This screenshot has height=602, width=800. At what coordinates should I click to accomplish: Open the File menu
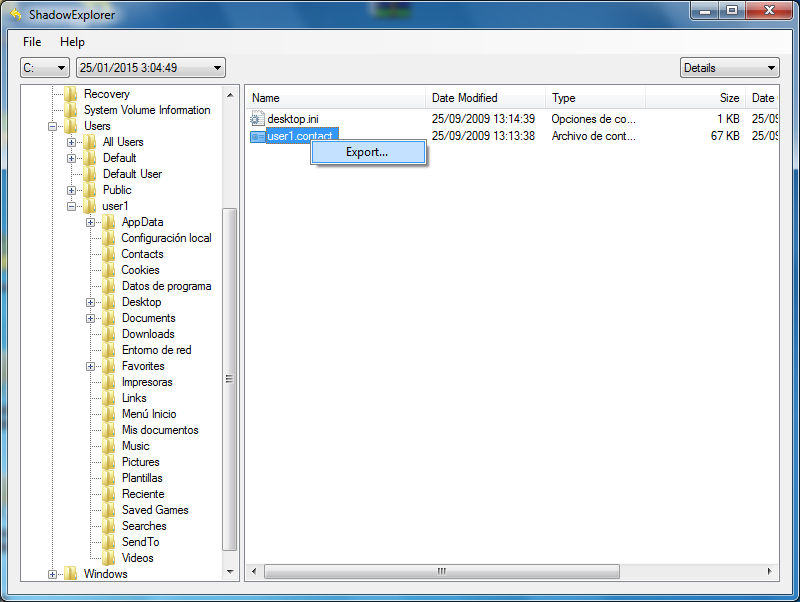32,42
